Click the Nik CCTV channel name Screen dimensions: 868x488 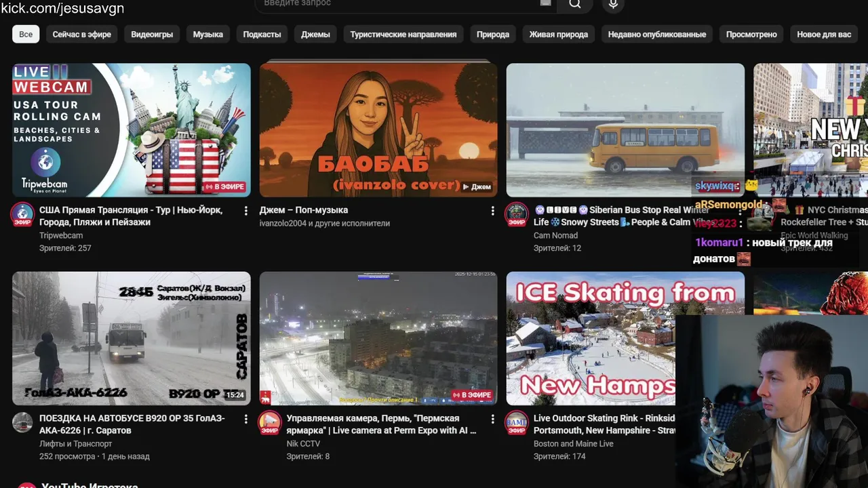[x=303, y=444]
